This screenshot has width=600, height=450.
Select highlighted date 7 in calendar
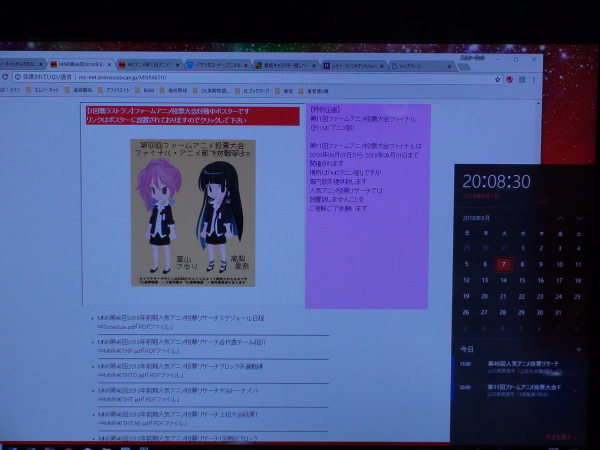click(504, 265)
